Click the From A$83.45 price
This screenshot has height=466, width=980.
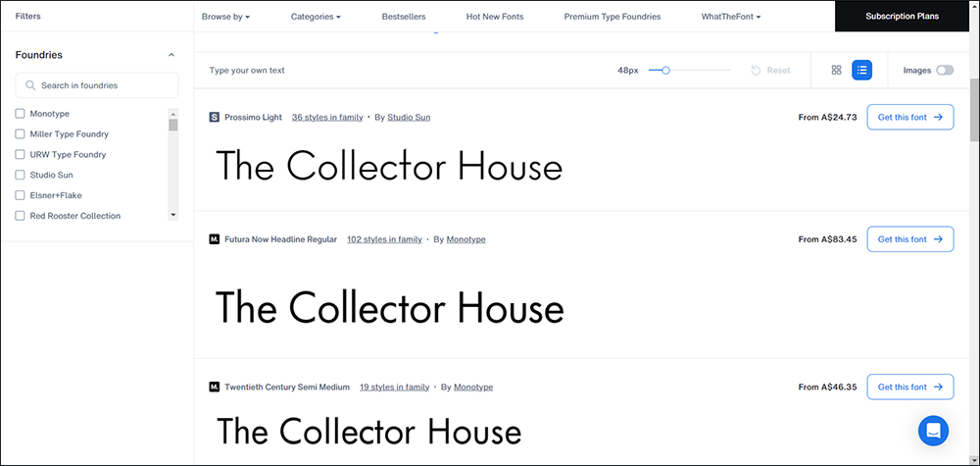(x=827, y=239)
